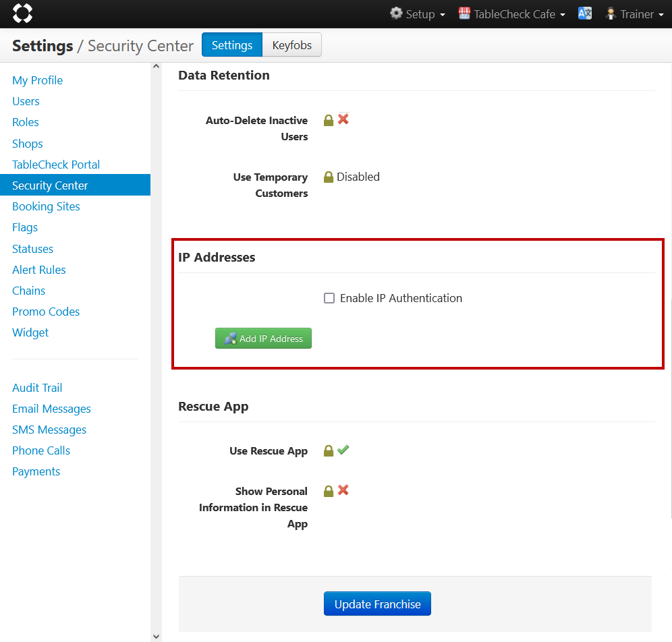The image size is (672, 642).
Task: View the Audit Trail
Action: tap(37, 388)
